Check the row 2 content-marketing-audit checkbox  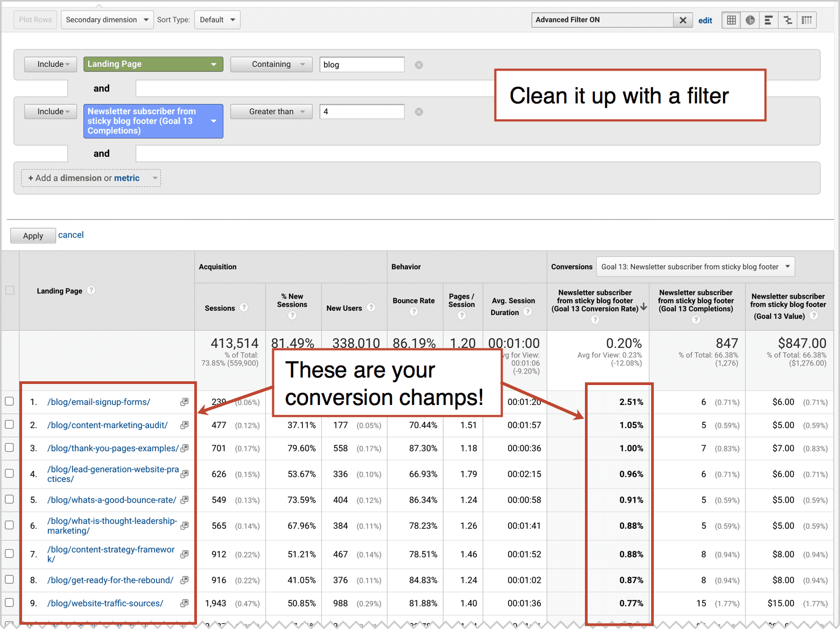9,424
